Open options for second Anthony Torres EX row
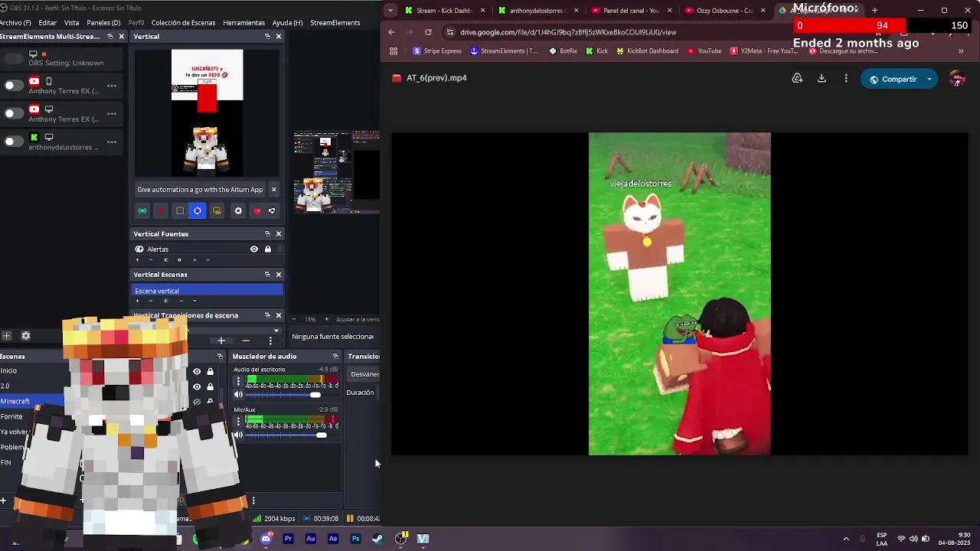The image size is (980, 551). pos(112,113)
